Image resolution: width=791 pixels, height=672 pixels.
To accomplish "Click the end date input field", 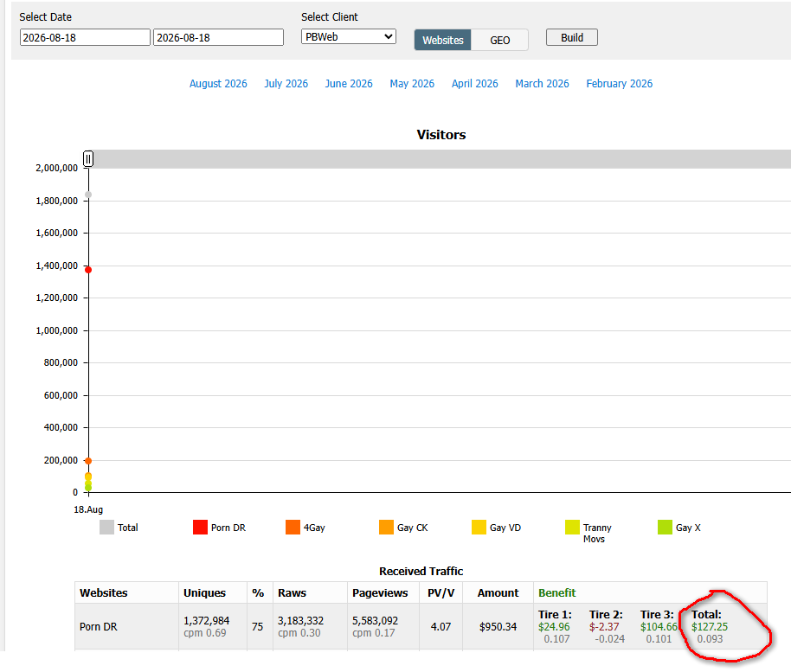I will coord(218,37).
